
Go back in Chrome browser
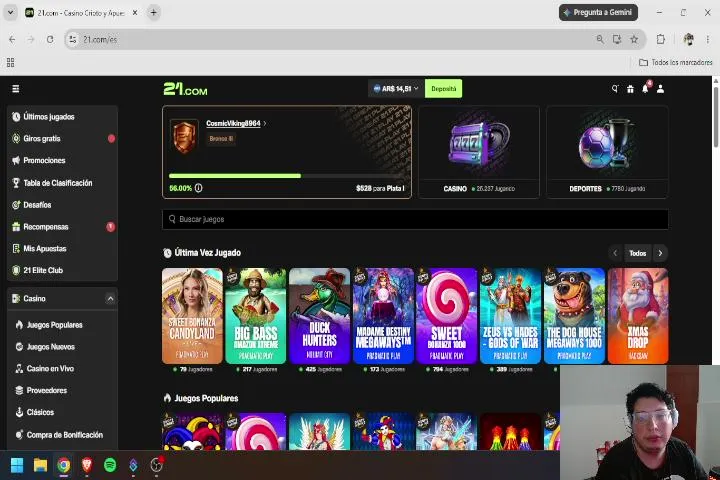pyautogui.click(x=12, y=40)
